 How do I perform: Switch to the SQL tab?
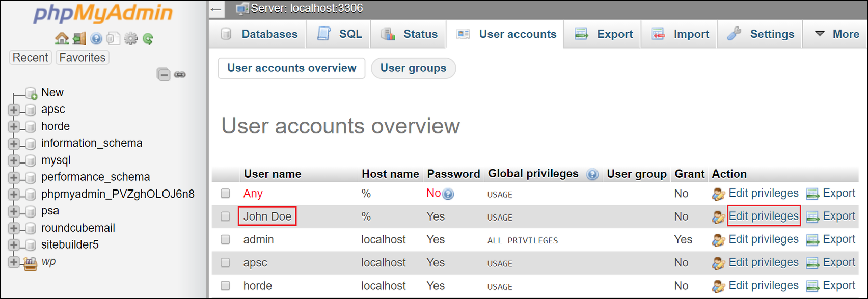(339, 34)
